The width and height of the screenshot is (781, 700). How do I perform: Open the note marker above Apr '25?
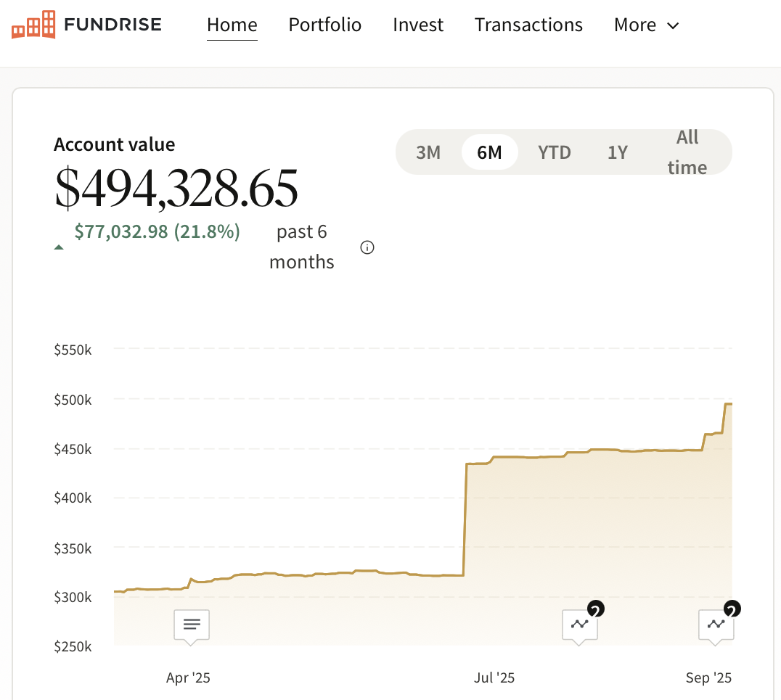pyautogui.click(x=192, y=624)
